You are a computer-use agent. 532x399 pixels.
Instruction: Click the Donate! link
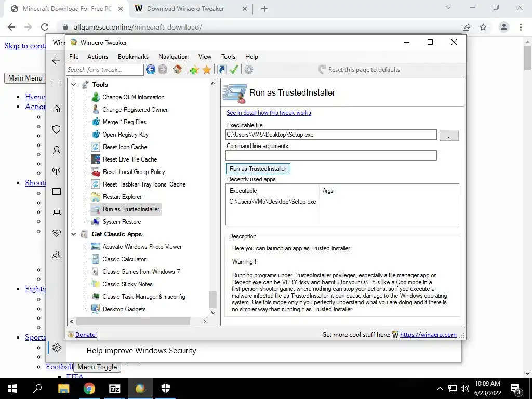86,335
